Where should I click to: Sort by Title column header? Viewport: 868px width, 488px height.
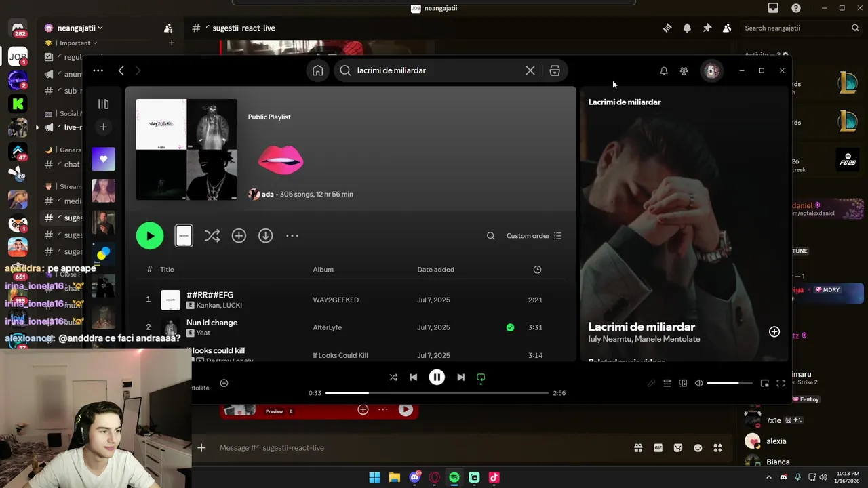tap(167, 270)
